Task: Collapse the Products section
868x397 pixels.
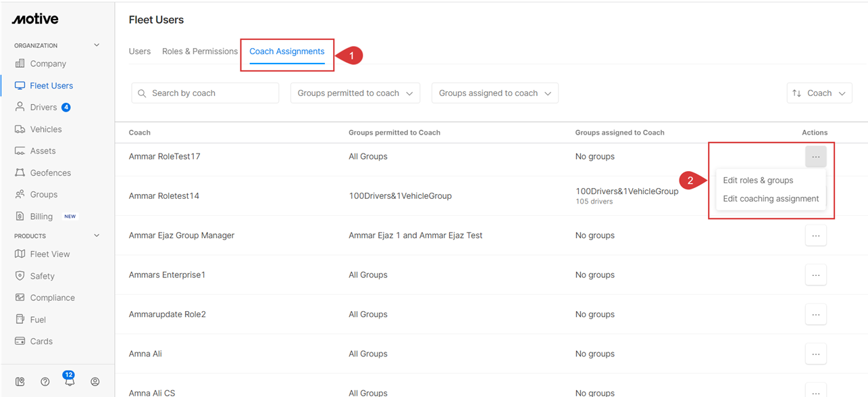Action: tap(97, 236)
